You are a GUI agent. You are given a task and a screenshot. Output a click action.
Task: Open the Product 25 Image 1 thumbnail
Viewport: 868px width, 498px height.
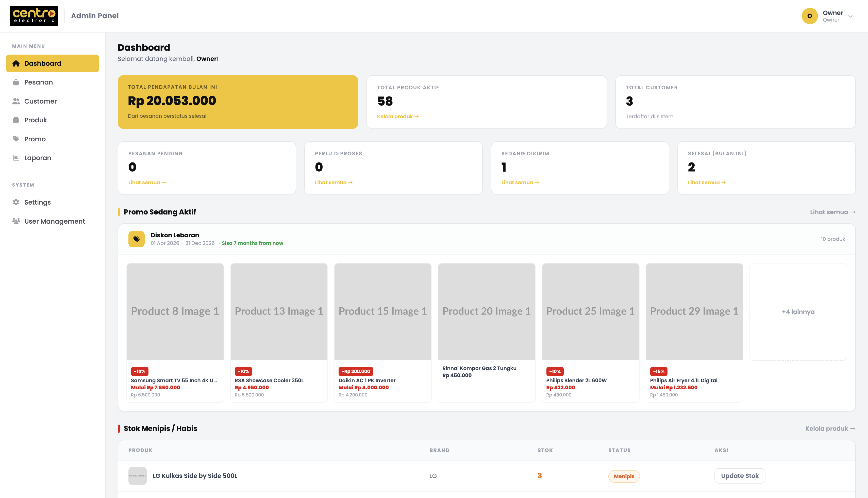(591, 312)
